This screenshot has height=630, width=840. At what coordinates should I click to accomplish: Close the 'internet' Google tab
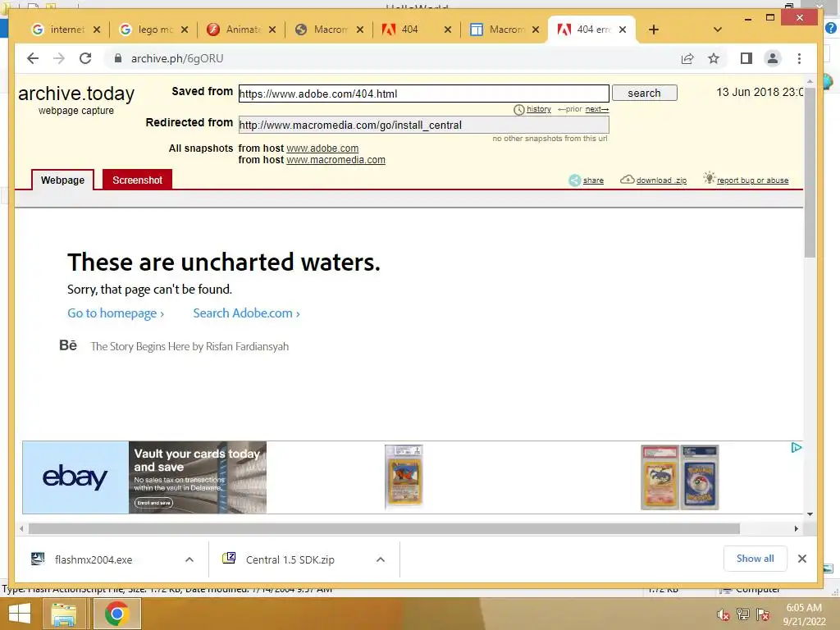click(97, 30)
